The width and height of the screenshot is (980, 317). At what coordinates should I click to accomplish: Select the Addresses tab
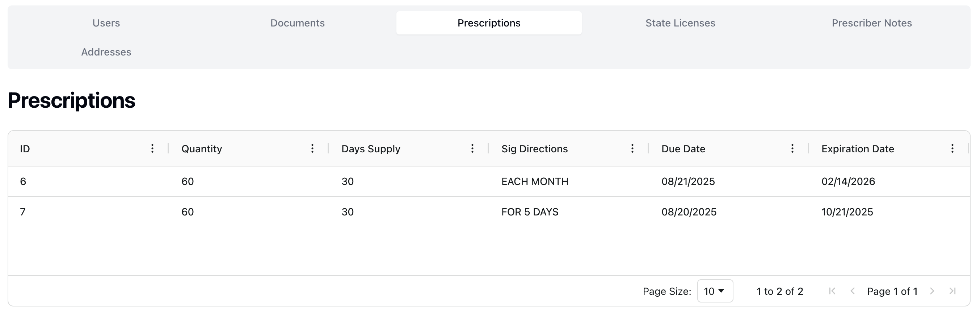[x=106, y=52]
